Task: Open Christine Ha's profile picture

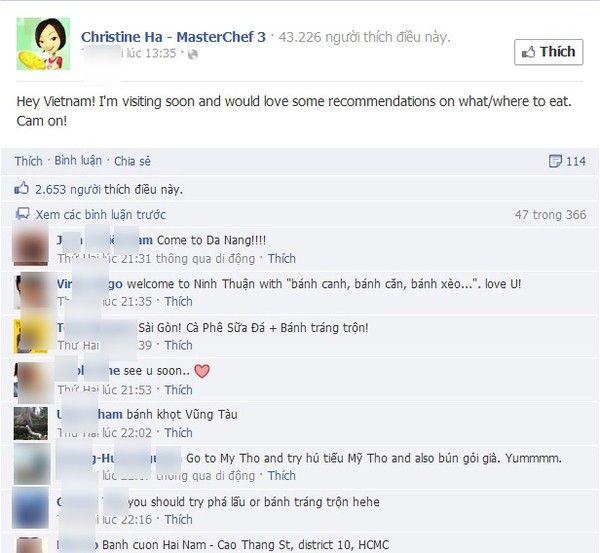Action: [43, 44]
